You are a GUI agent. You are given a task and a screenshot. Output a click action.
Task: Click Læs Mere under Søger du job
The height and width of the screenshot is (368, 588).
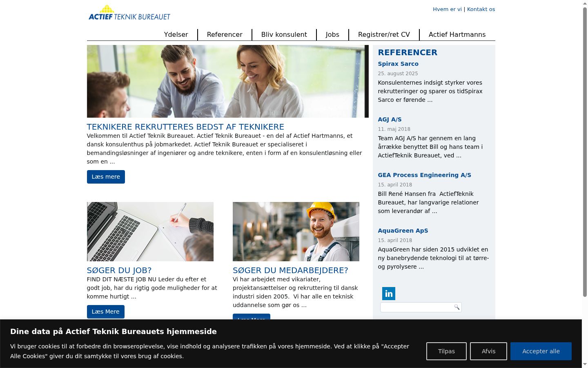point(105,312)
